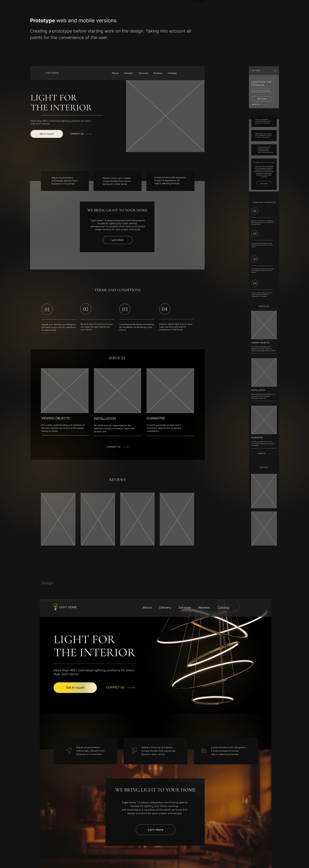Click the arrow after CONTACT US in the desktop wireframe hero
This screenshot has height=868, width=309.
pos(89,134)
